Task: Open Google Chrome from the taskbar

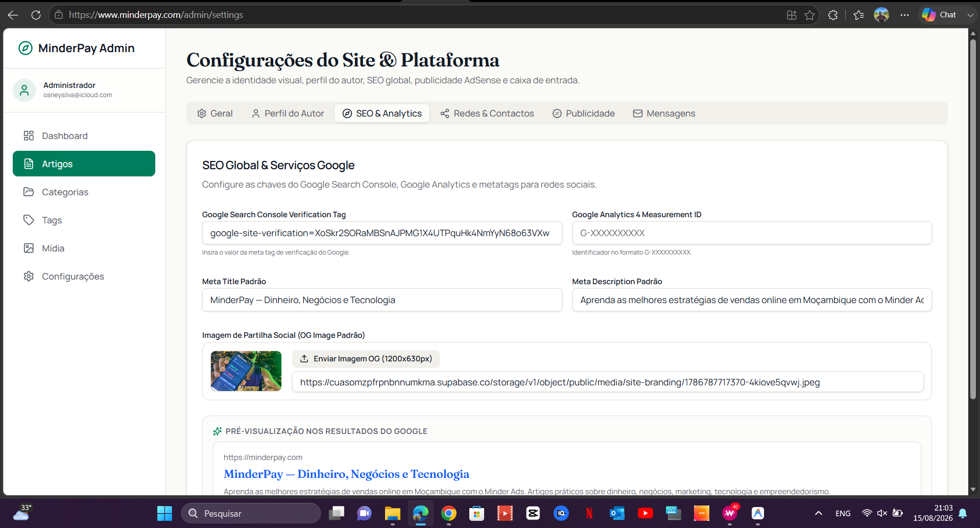Action: pos(448,513)
